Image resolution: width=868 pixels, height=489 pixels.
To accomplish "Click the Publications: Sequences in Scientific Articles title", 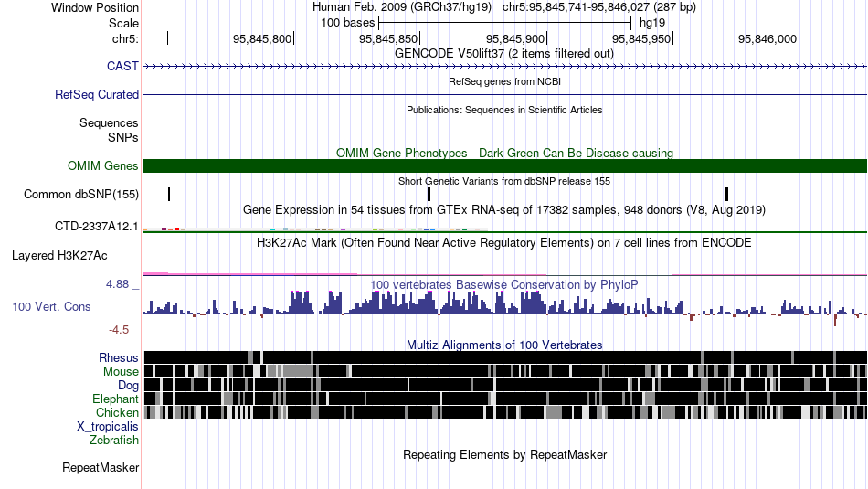I will tap(504, 110).
